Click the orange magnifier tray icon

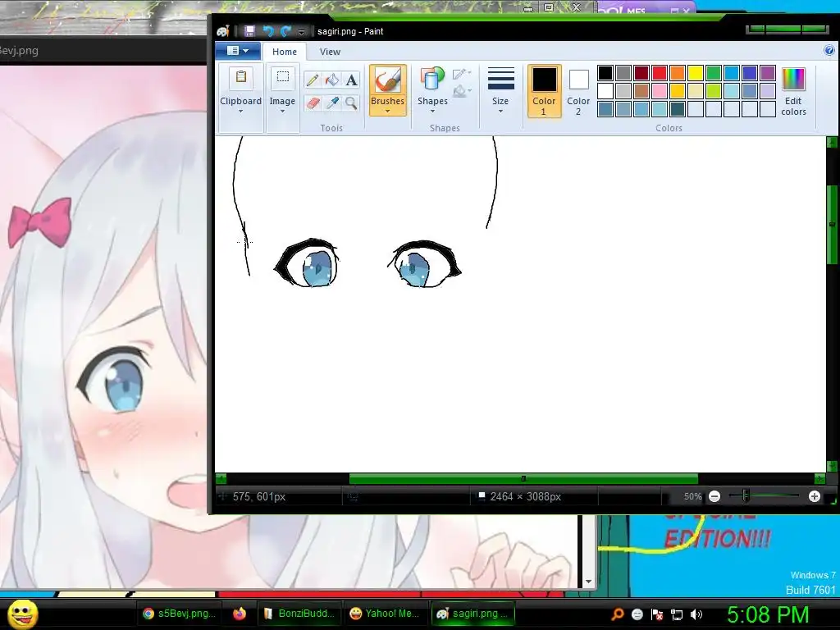pyautogui.click(x=617, y=614)
